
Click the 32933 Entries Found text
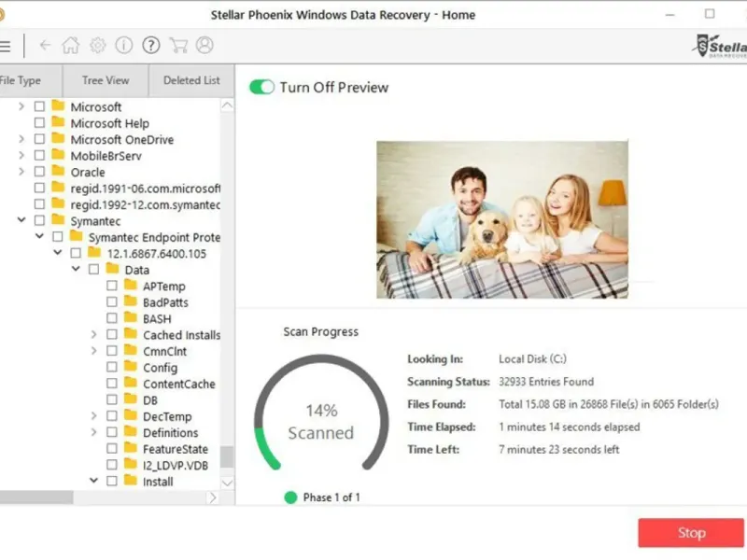(546, 382)
